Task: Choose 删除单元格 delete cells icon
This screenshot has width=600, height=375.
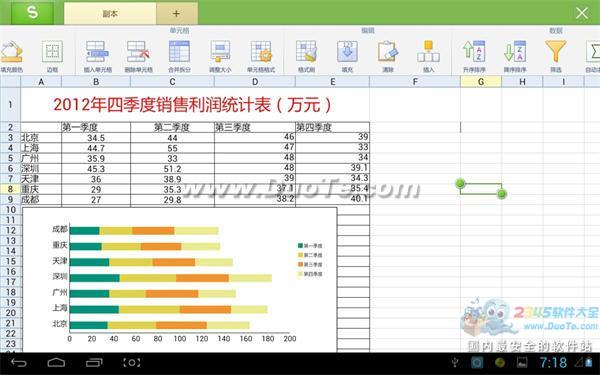Action: point(138,56)
